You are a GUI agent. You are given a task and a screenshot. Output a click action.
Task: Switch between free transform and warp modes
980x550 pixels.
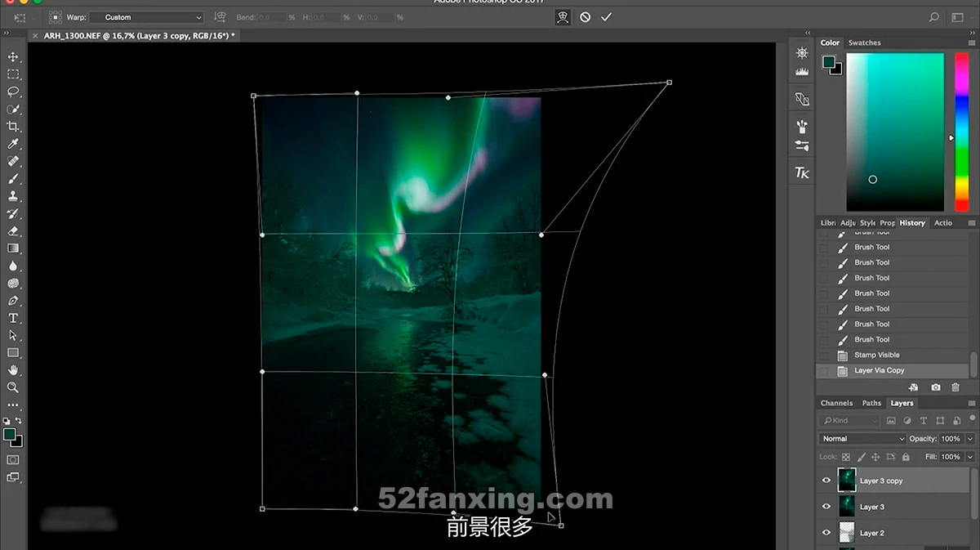point(562,16)
